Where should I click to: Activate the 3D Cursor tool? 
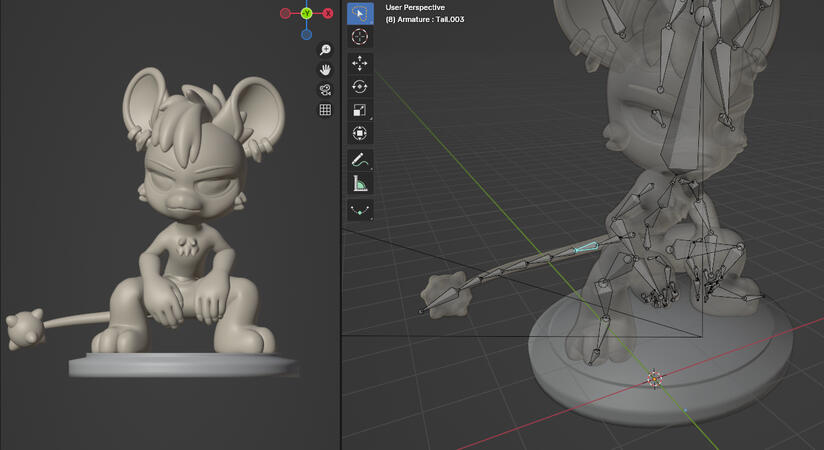[x=360, y=38]
